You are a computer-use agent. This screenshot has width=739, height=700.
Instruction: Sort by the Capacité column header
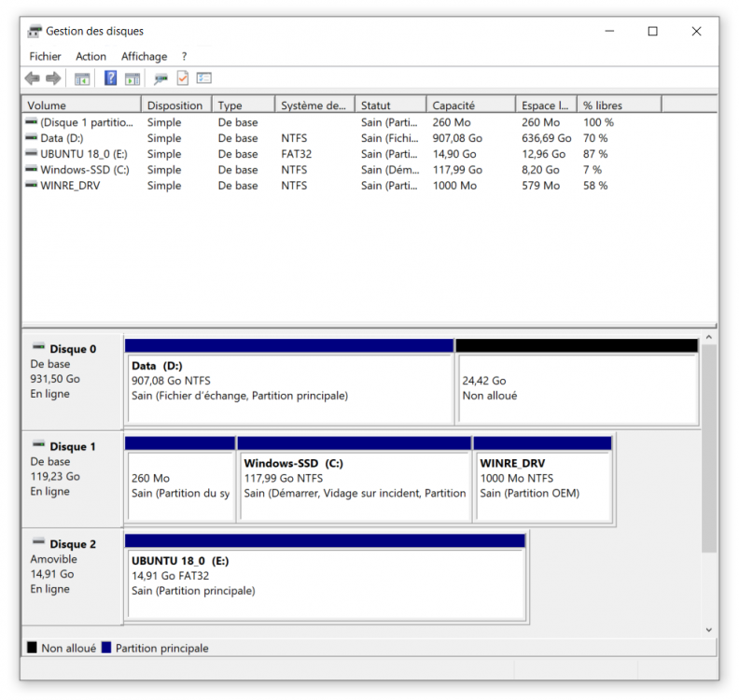[469, 105]
